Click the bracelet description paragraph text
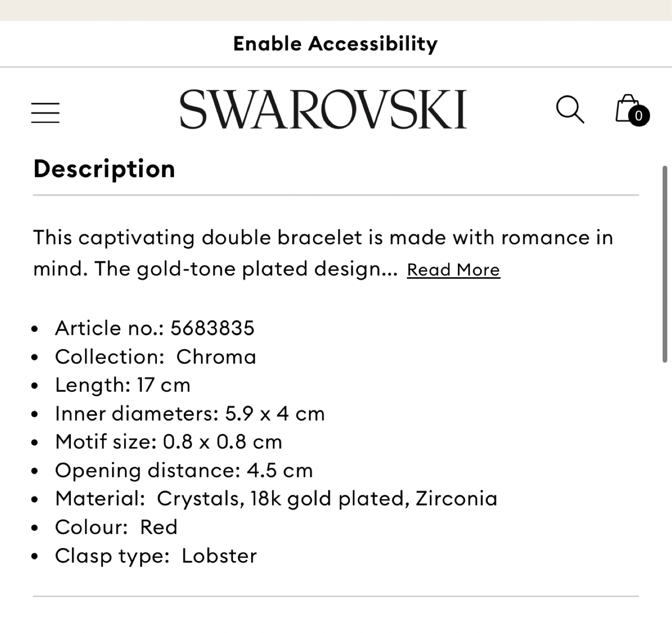The height and width of the screenshot is (633, 672). coord(322,238)
